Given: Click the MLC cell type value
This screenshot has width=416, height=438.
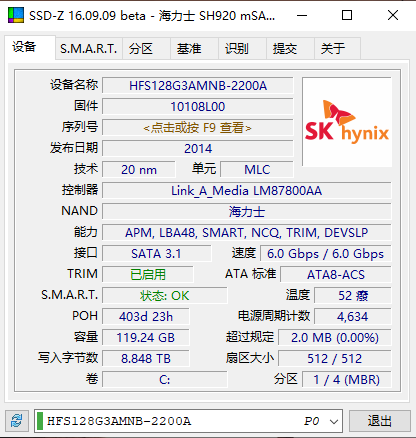Looking at the screenshot, I should pos(257,170).
